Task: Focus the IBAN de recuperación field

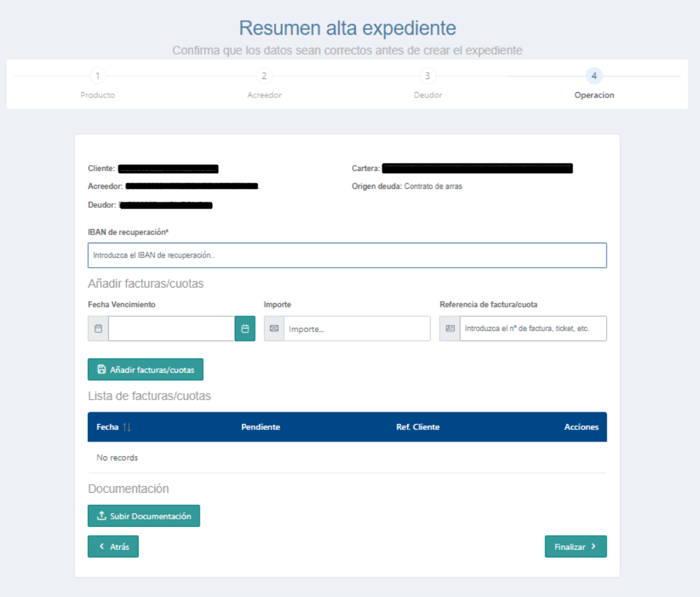Action: coord(348,256)
